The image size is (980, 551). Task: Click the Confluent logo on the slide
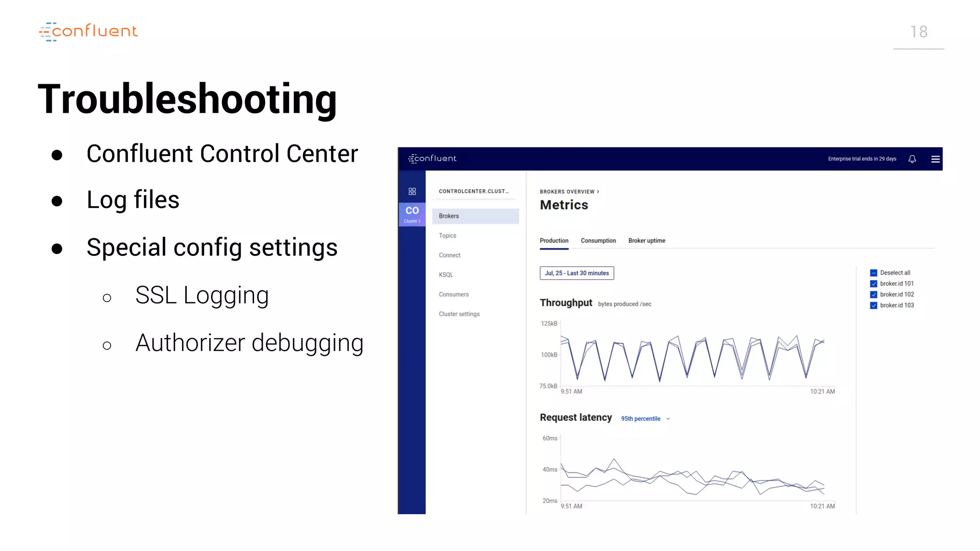(88, 32)
